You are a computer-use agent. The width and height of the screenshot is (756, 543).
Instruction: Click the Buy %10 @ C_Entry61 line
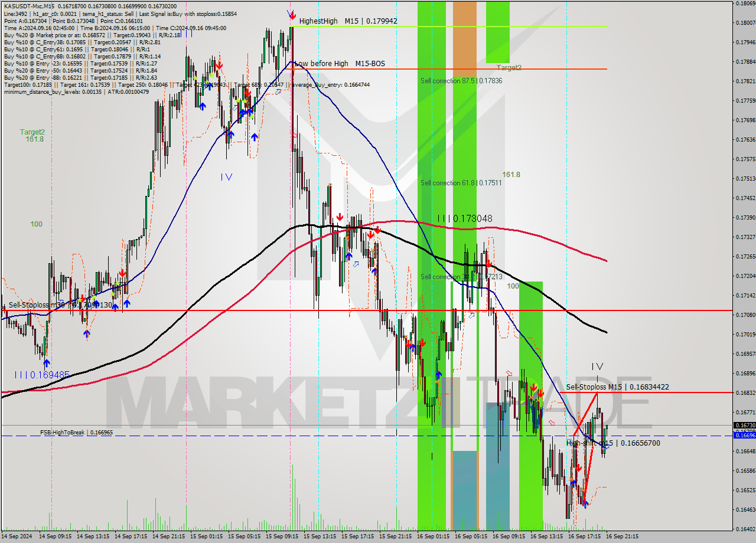point(77,49)
